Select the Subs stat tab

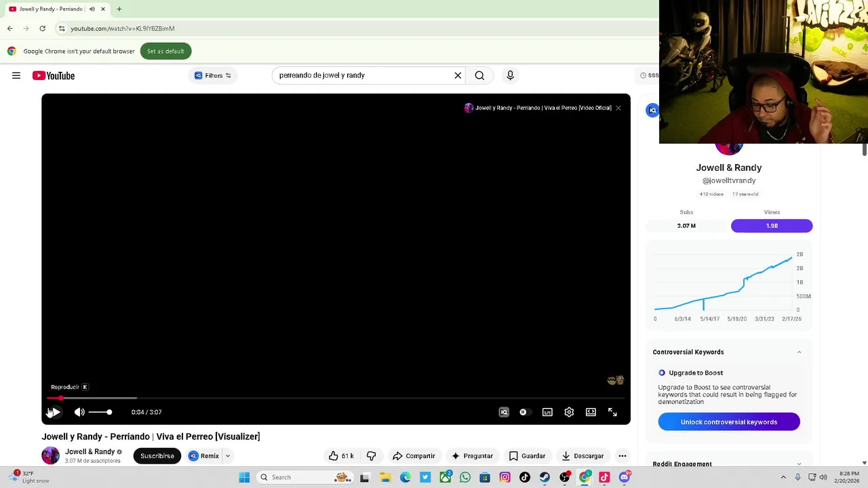click(686, 226)
